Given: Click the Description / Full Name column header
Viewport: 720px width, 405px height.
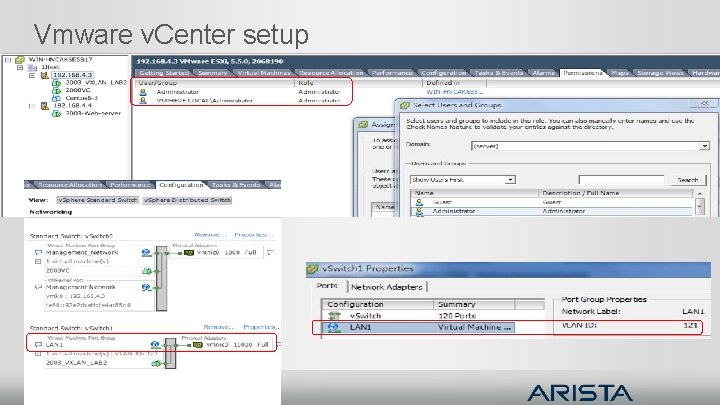Looking at the screenshot, I should [x=617, y=193].
